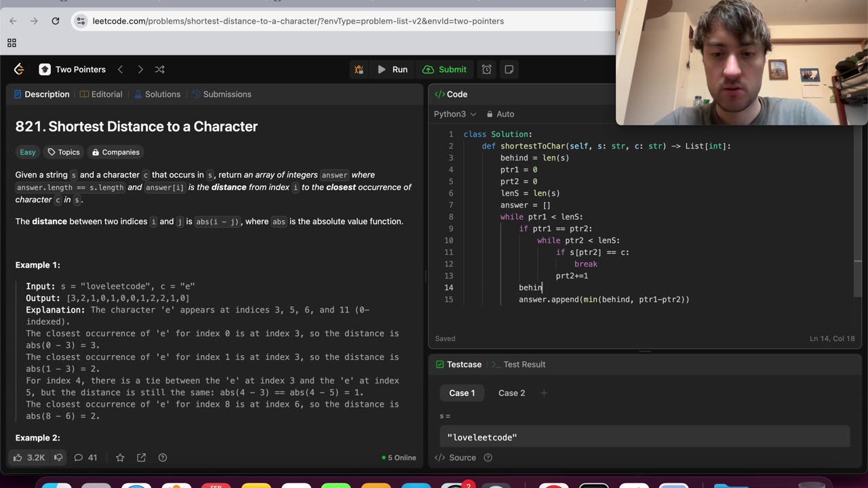The image size is (868, 488).
Task: Like the problem with thumbs up
Action: click(29, 457)
